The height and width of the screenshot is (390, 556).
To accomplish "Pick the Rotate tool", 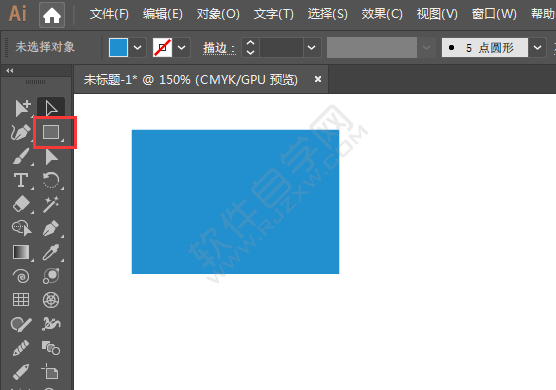I will (x=51, y=180).
